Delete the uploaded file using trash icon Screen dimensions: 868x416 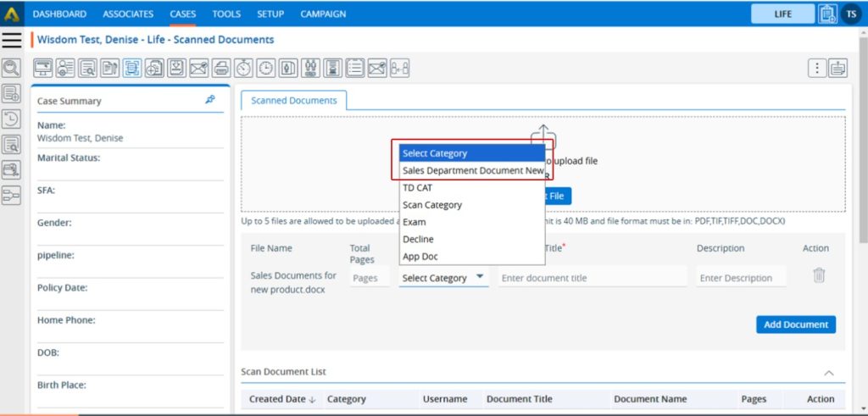[818, 275]
